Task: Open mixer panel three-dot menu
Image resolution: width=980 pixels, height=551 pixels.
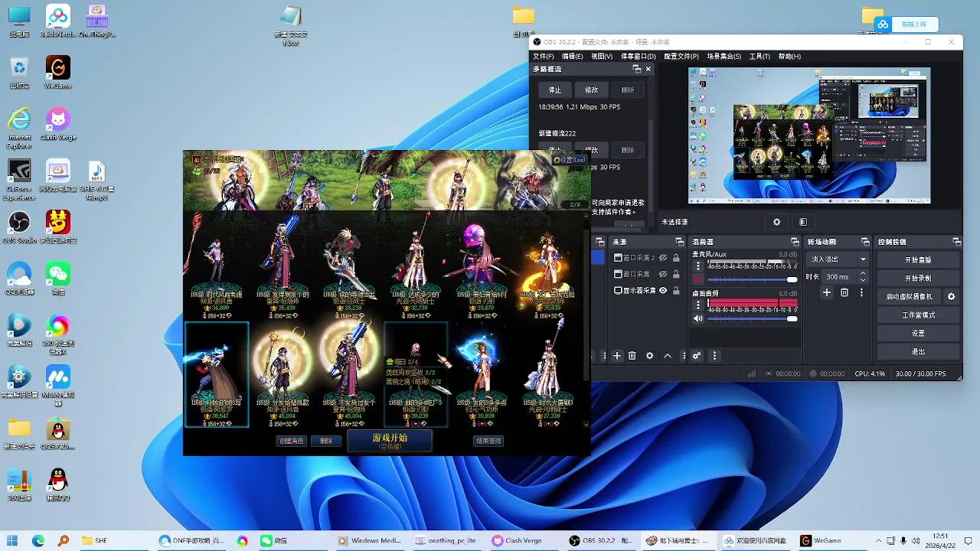Action: [x=715, y=356]
